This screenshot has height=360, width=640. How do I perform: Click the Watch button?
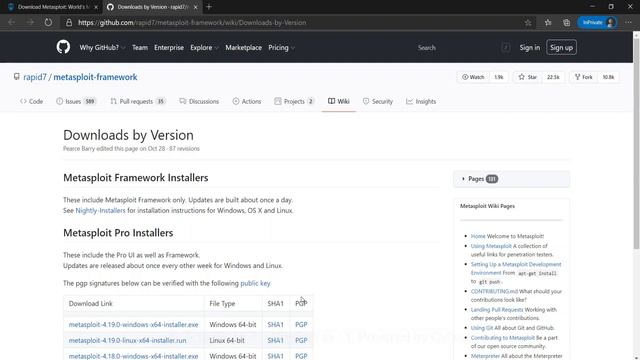(473, 77)
